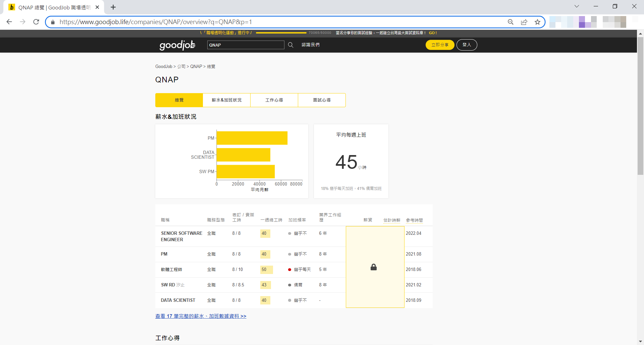This screenshot has width=644, height=345.
Task: Click the browser forward arrow
Action: 22,22
